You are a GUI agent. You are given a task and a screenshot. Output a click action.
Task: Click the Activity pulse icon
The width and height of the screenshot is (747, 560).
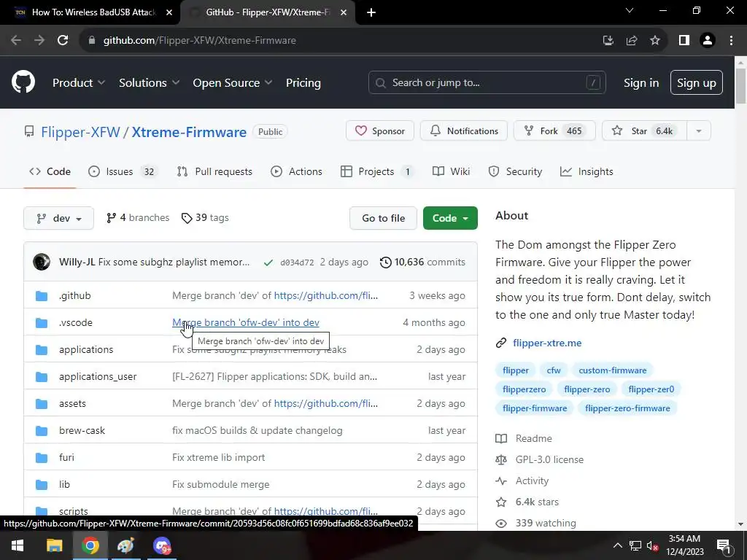point(501,481)
